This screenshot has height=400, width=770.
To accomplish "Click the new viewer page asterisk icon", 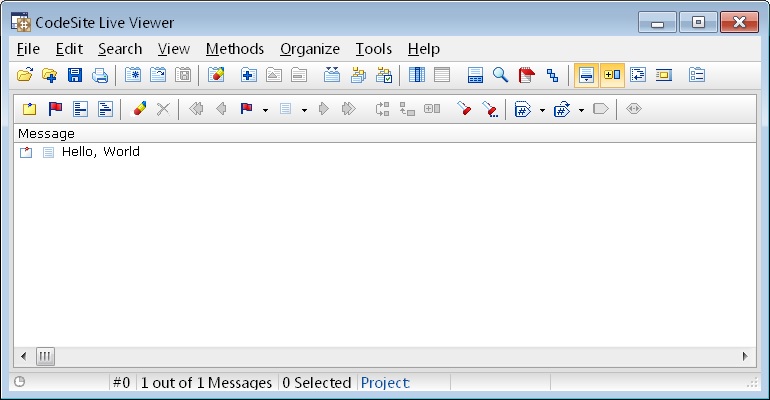I will coord(133,75).
